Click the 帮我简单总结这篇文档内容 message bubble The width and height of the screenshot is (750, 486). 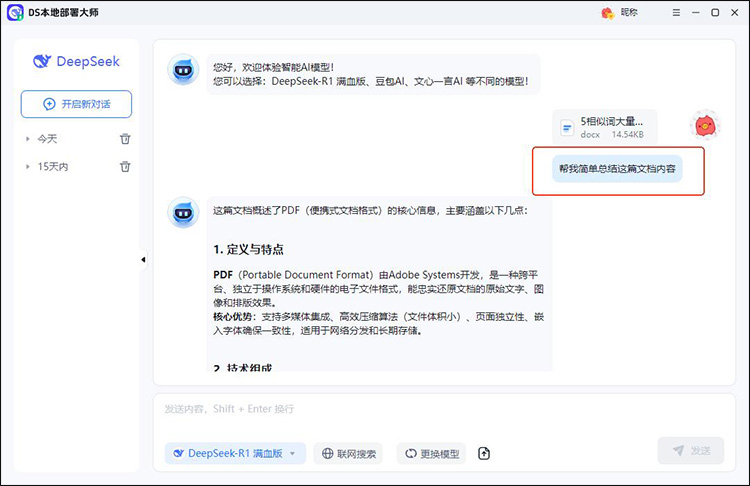pyautogui.click(x=618, y=168)
